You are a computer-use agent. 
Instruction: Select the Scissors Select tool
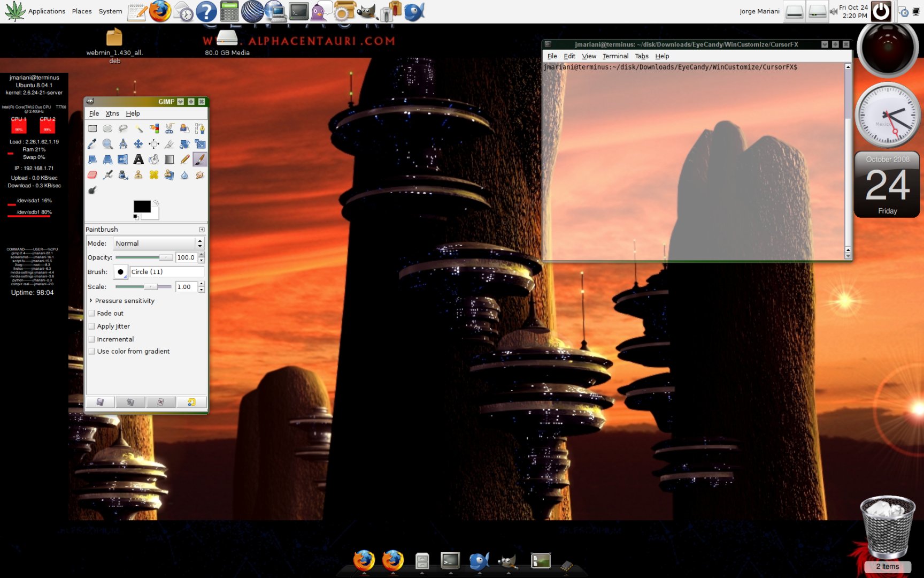(x=170, y=128)
